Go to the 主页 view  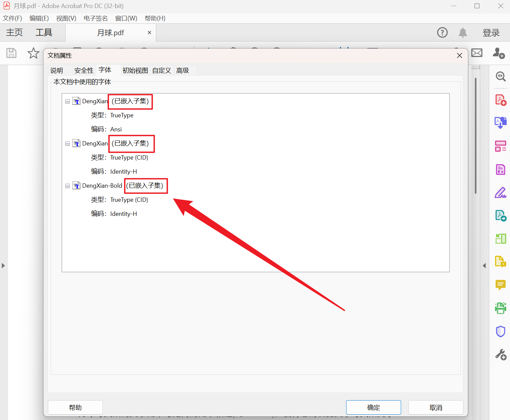click(14, 33)
